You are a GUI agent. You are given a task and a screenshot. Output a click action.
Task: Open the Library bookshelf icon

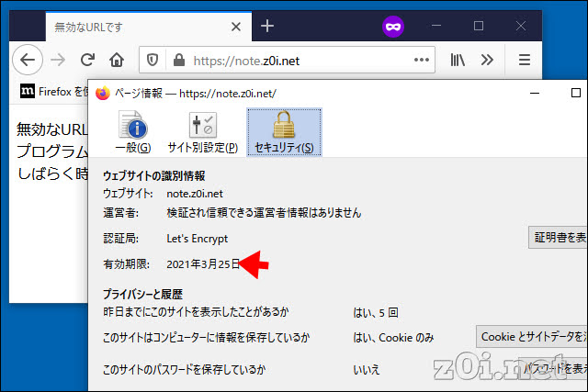[x=458, y=60]
